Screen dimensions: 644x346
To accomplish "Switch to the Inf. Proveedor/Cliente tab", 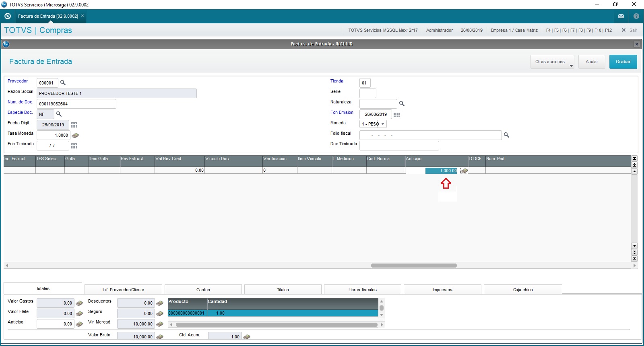I will click(123, 290).
